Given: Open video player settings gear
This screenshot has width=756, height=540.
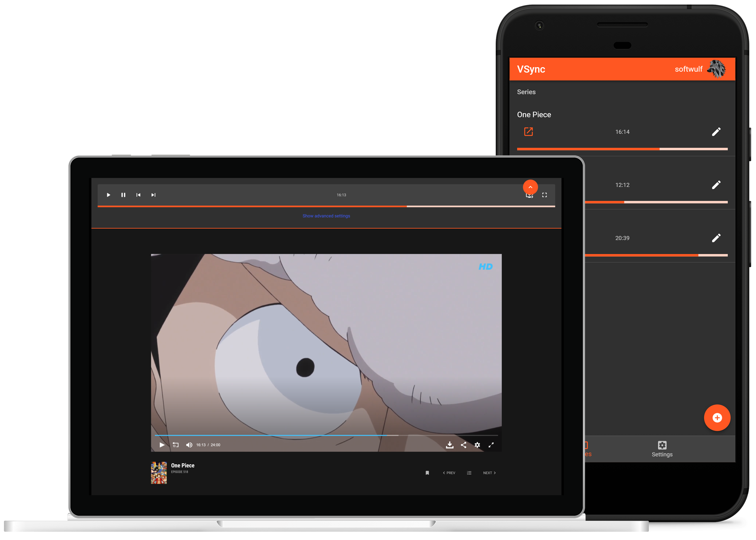Looking at the screenshot, I should click(477, 445).
